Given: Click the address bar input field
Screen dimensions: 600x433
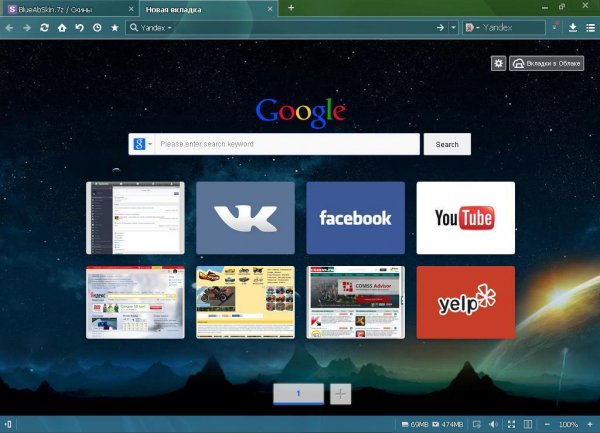Looking at the screenshot, I should (304, 28).
